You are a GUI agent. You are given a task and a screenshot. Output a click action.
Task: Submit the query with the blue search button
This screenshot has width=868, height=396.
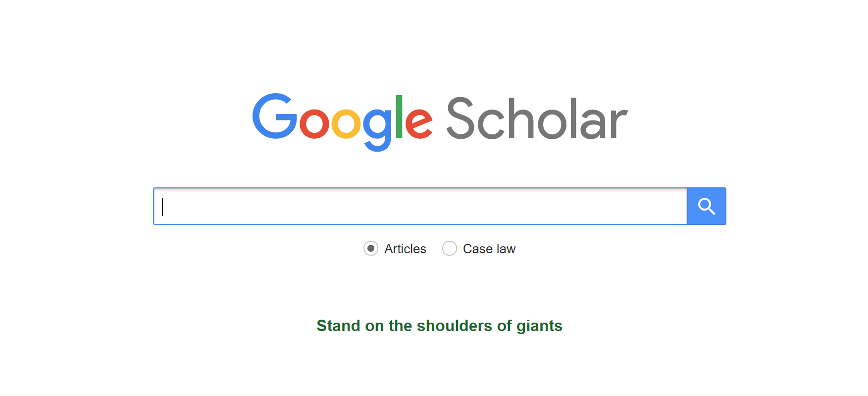coord(707,206)
